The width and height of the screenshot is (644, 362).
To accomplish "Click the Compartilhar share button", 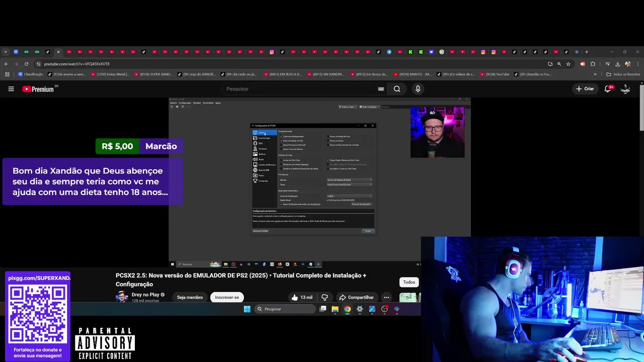I will pos(356,297).
